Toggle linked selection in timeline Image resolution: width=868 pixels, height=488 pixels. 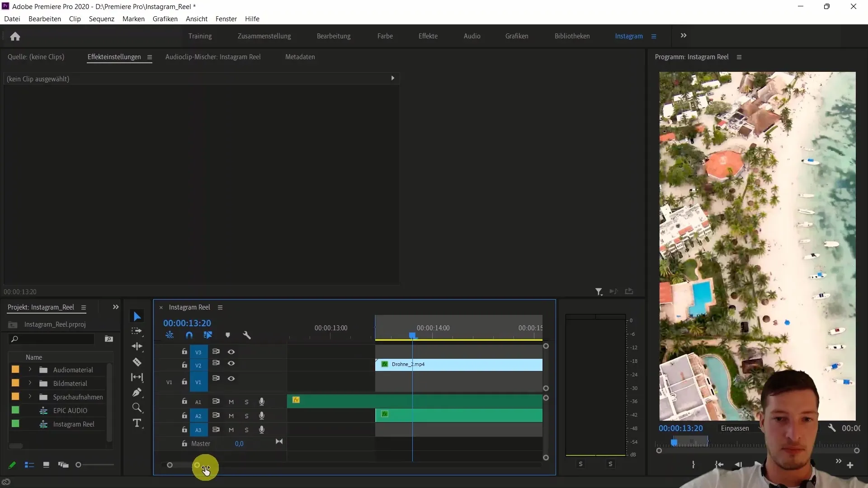208,335
